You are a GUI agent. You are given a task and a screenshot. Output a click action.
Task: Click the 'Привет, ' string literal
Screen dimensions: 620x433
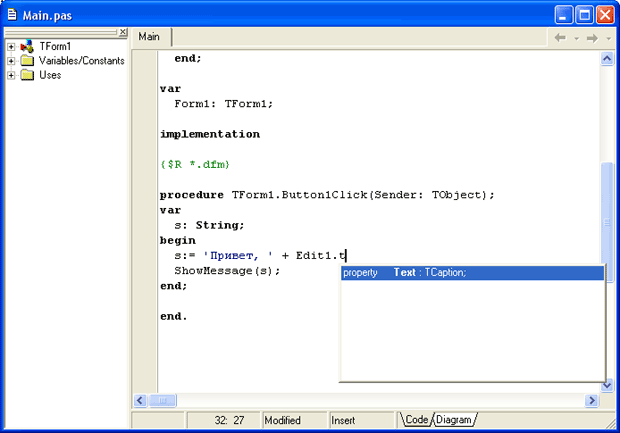tap(238, 256)
